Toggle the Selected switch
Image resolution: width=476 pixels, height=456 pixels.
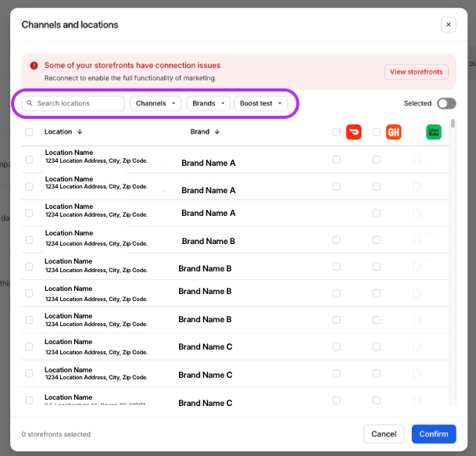tap(446, 103)
